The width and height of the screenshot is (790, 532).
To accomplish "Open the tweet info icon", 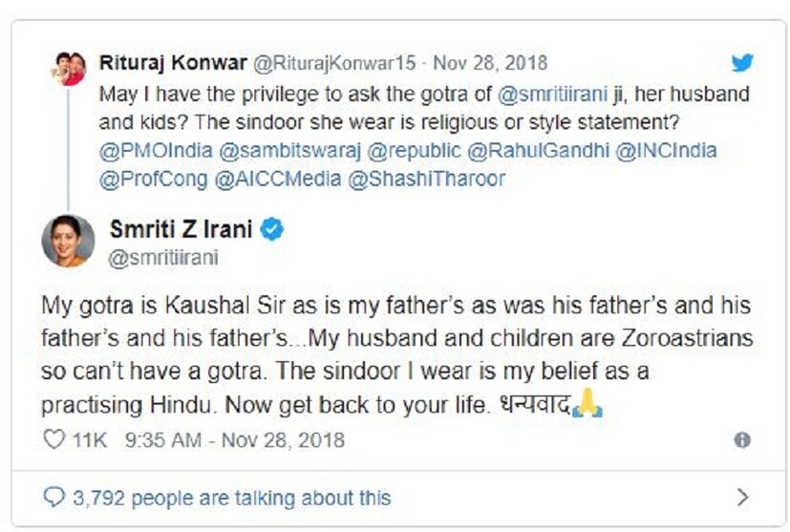I will pos(741,440).
